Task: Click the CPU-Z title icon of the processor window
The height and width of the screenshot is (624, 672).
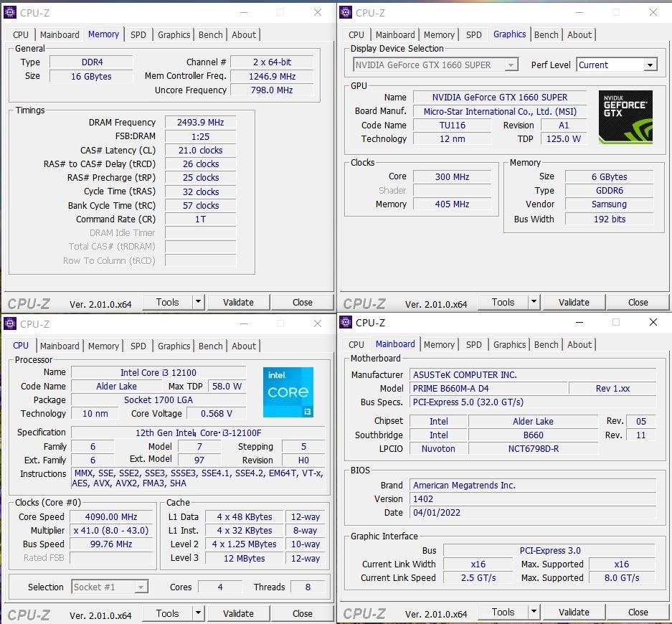Action: point(10,324)
